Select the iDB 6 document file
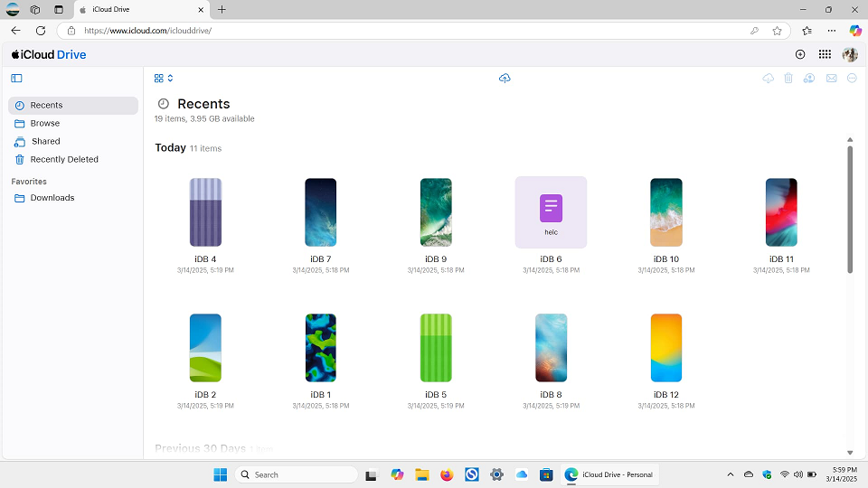 point(551,212)
